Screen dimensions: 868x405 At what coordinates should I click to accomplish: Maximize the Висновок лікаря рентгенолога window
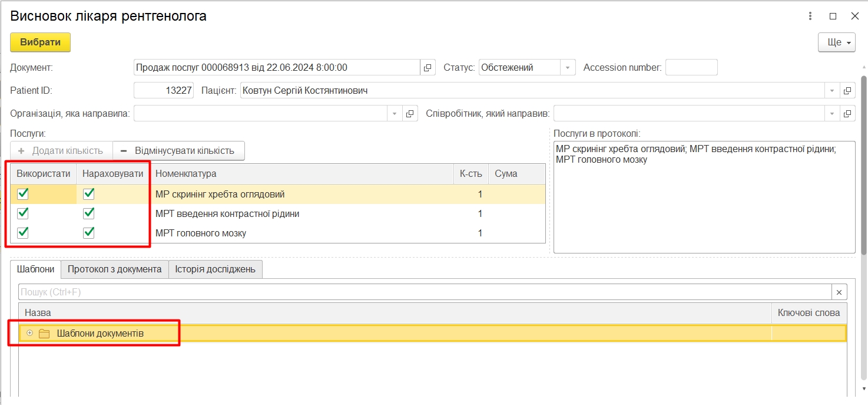click(833, 17)
